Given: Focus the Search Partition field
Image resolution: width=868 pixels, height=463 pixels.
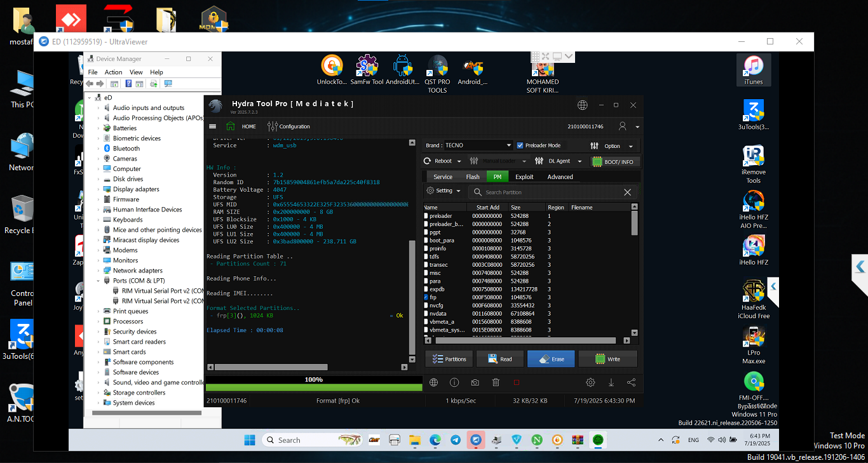Looking at the screenshot, I should 545,192.
